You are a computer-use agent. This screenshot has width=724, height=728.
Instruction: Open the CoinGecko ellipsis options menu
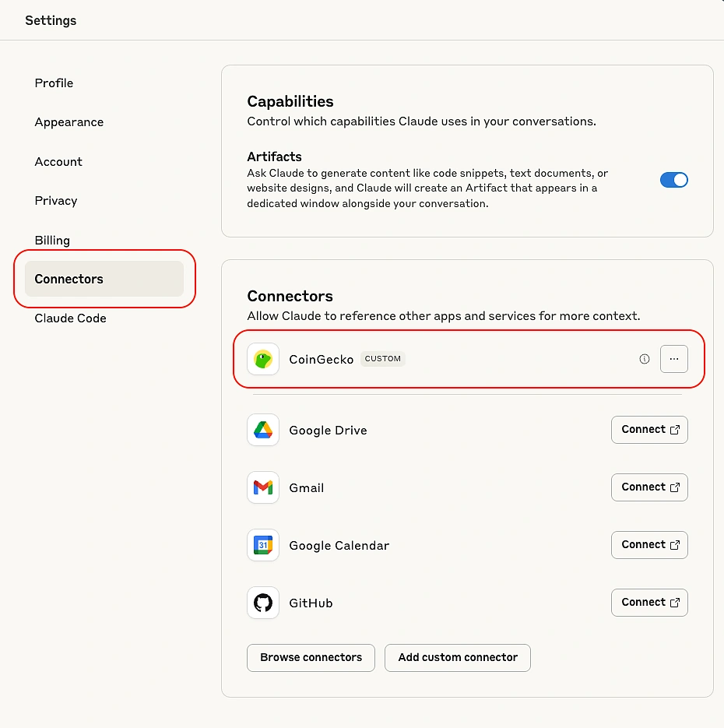tap(674, 359)
